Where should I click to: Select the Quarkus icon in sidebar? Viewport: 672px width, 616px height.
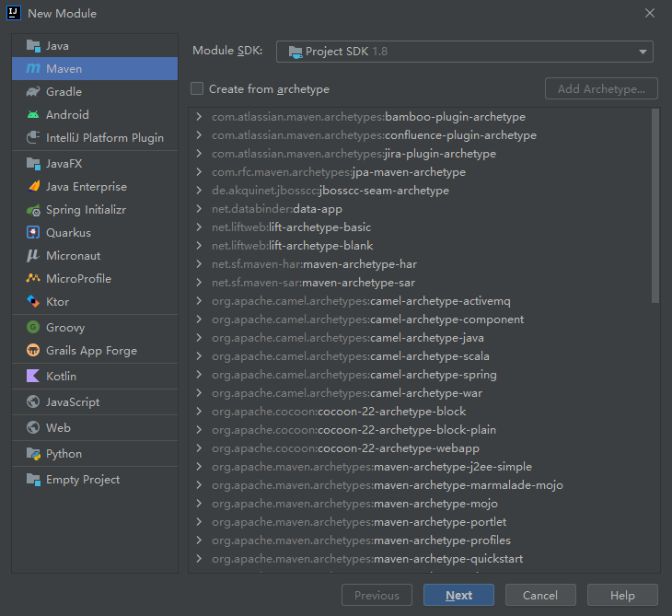[33, 233]
